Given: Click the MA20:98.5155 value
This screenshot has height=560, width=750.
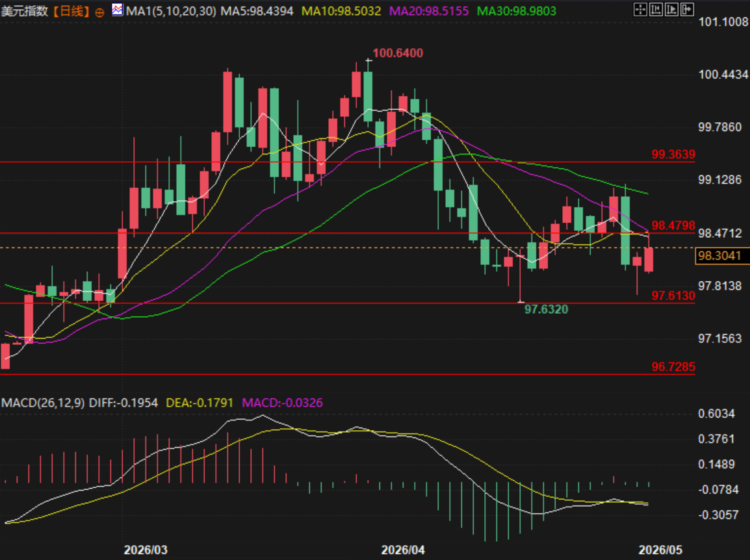Looking at the screenshot, I should pyautogui.click(x=429, y=10).
